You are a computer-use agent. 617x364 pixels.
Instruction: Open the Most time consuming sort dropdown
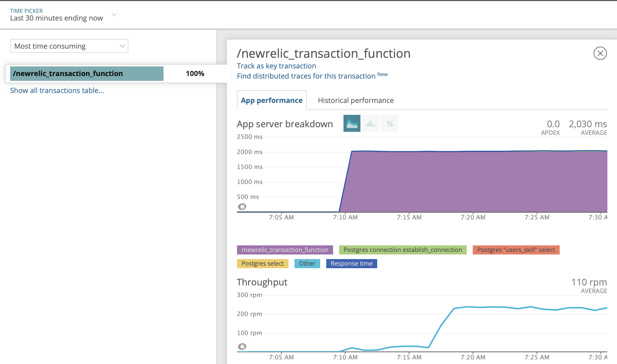tap(69, 46)
